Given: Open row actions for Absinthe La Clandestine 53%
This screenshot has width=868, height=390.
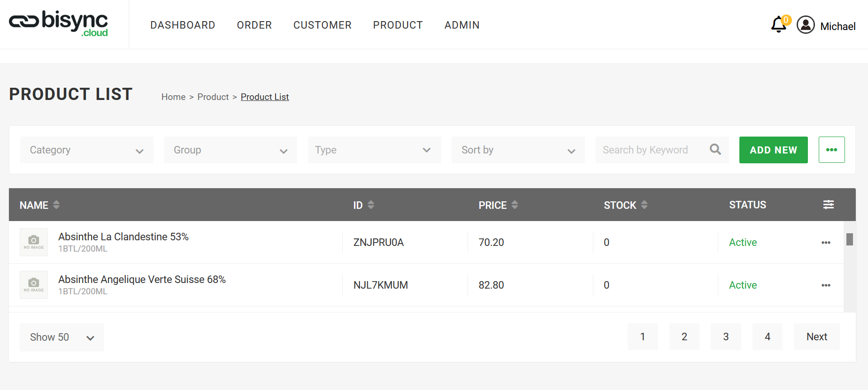Looking at the screenshot, I should 826,242.
